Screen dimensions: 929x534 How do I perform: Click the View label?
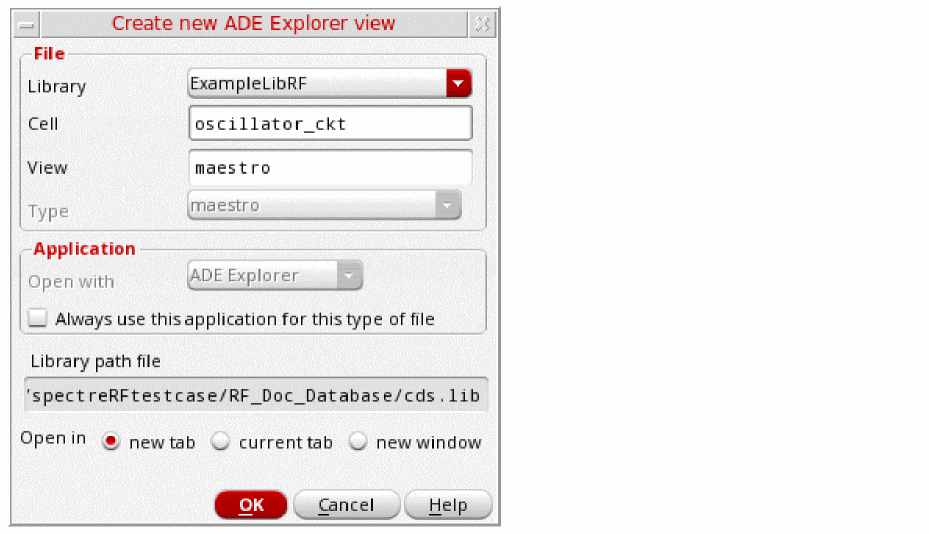pyautogui.click(x=47, y=168)
